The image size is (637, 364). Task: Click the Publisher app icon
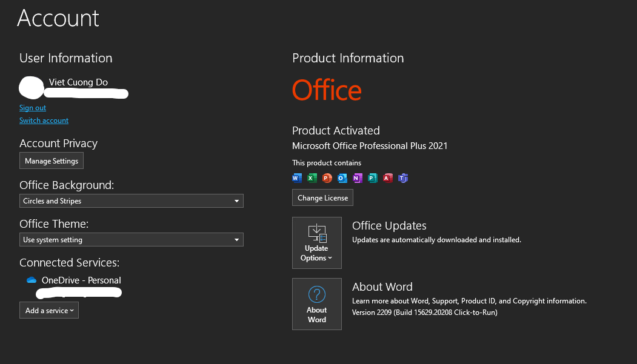pos(373,177)
